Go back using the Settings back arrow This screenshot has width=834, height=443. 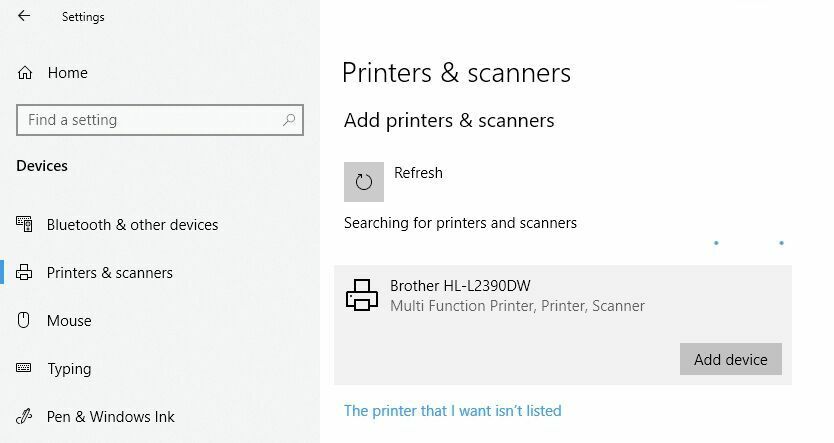pyautogui.click(x=24, y=16)
